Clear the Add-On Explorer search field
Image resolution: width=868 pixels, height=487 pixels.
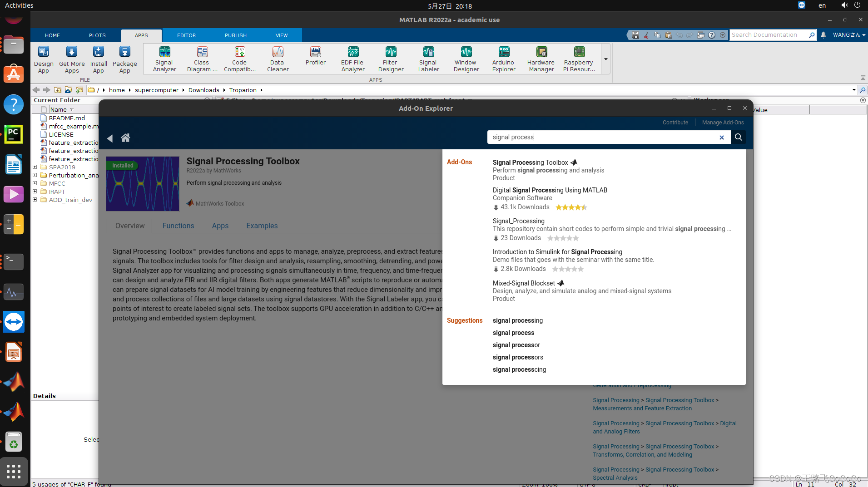click(721, 137)
